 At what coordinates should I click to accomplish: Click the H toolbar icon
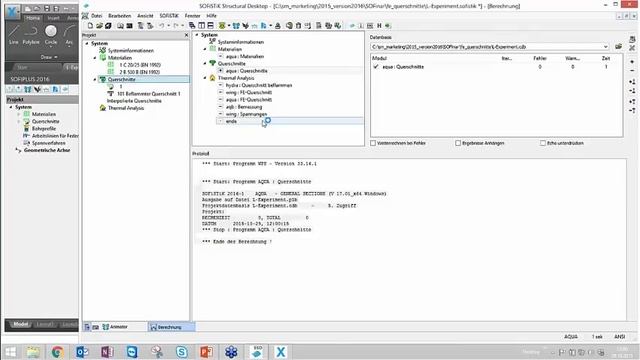point(379,26)
